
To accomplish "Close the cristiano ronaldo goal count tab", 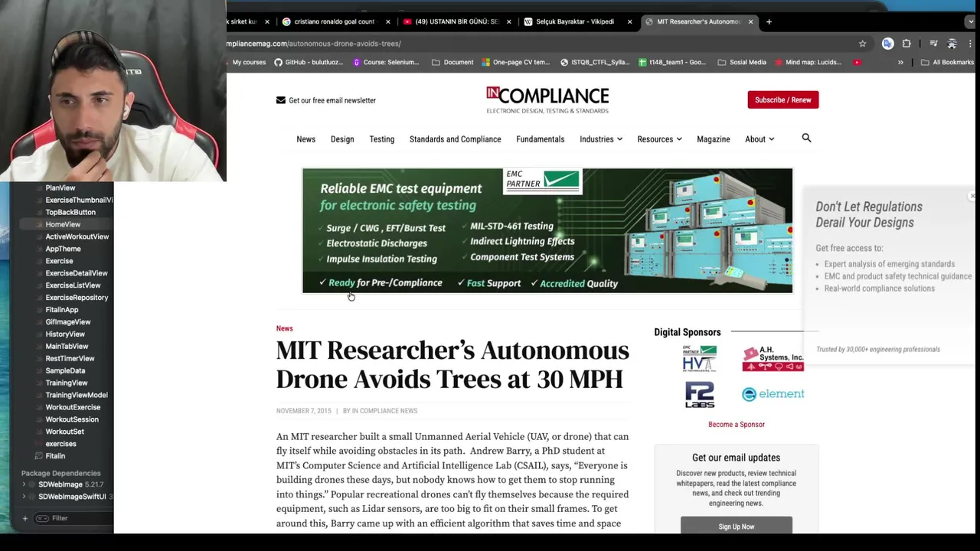I will (x=387, y=21).
